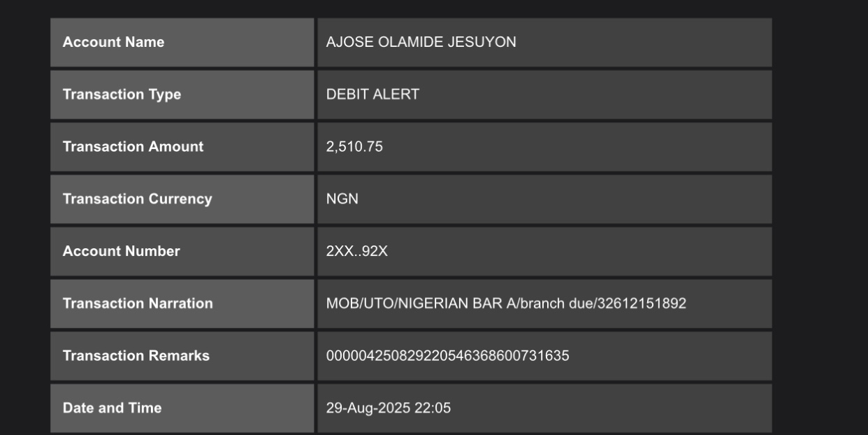Select the DEBIT ALERT value
The width and height of the screenshot is (868, 435).
pos(372,94)
